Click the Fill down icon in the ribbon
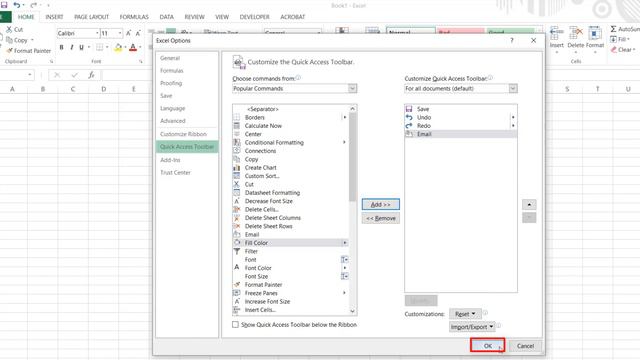 (x=613, y=39)
